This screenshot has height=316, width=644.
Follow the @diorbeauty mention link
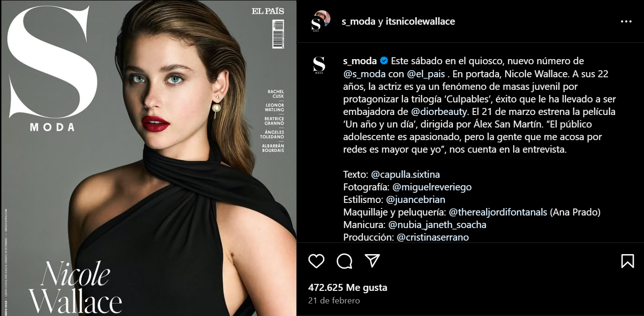(x=439, y=112)
